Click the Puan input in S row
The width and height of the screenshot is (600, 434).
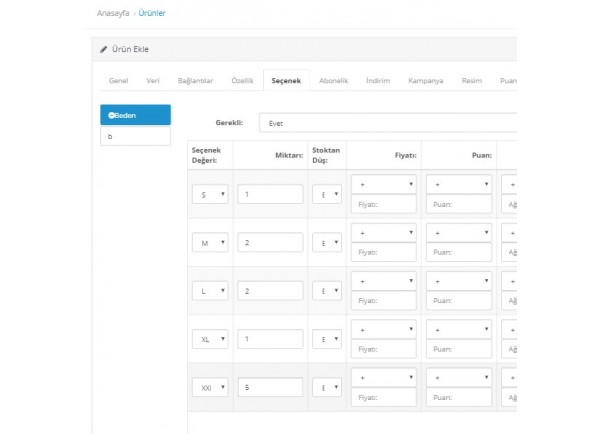click(459, 204)
